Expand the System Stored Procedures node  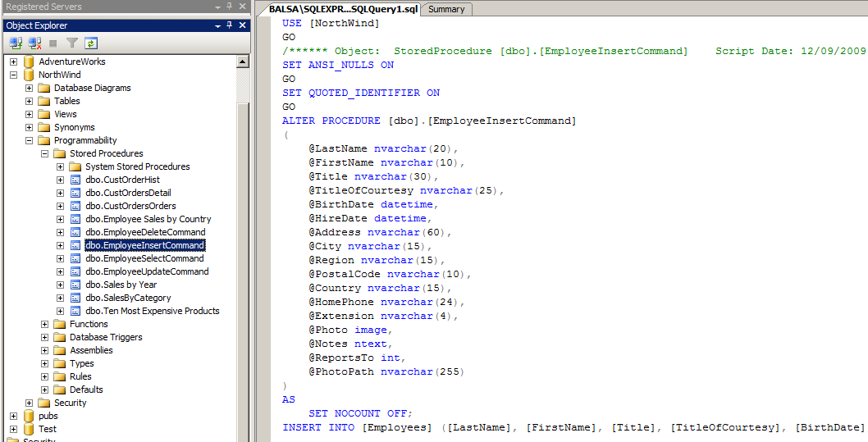tap(61, 166)
